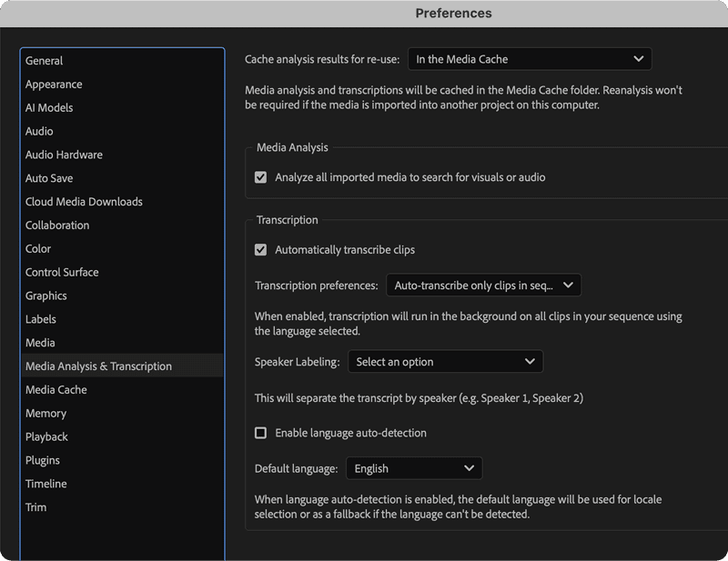This screenshot has width=728, height=561.
Task: Click text starting 'When language auto-detection is enabled'
Action: point(459,506)
